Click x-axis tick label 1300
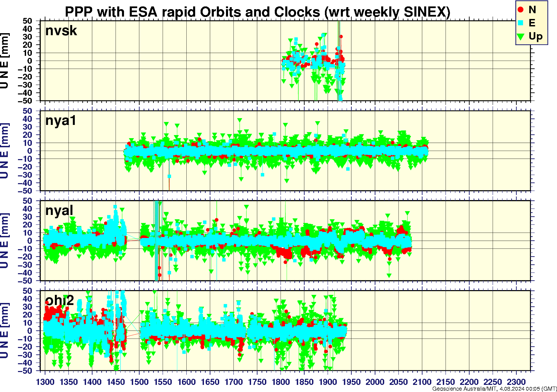This screenshot has height=392, width=557. pyautogui.click(x=45, y=382)
